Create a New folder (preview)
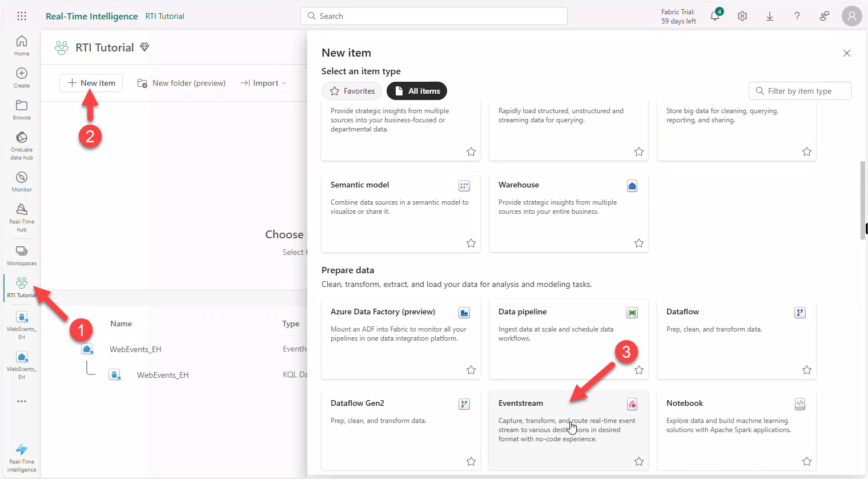 [181, 83]
